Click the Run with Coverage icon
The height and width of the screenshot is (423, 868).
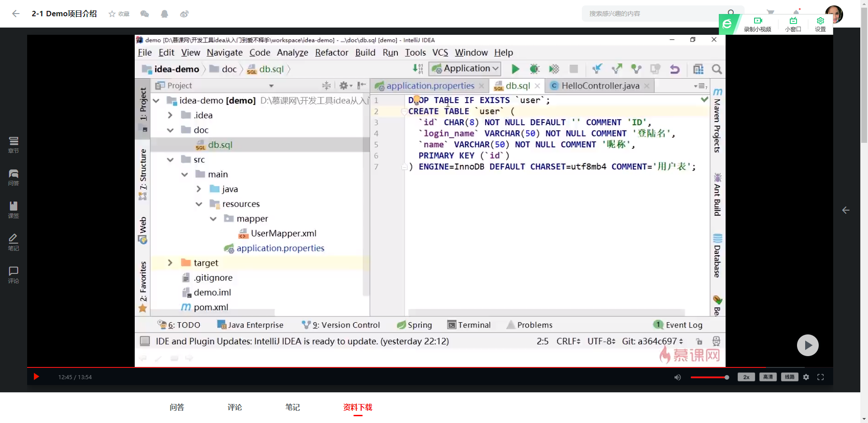554,69
